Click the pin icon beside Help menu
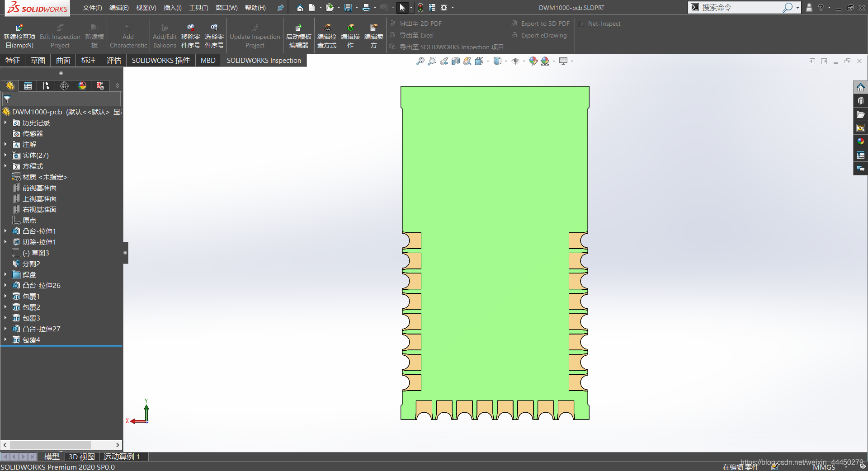Viewport: 868px width, 471px height. [x=280, y=8]
